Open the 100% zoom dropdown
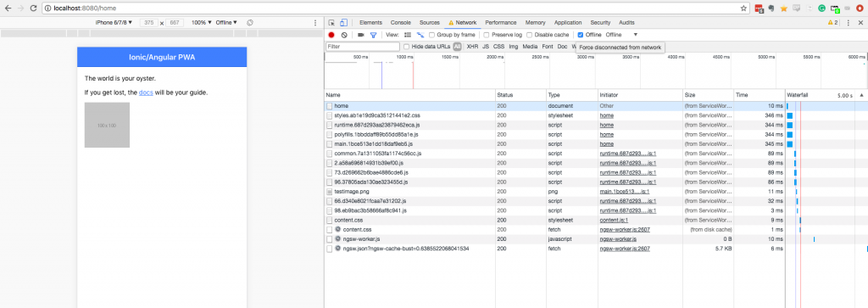The image size is (868, 308). pyautogui.click(x=202, y=23)
